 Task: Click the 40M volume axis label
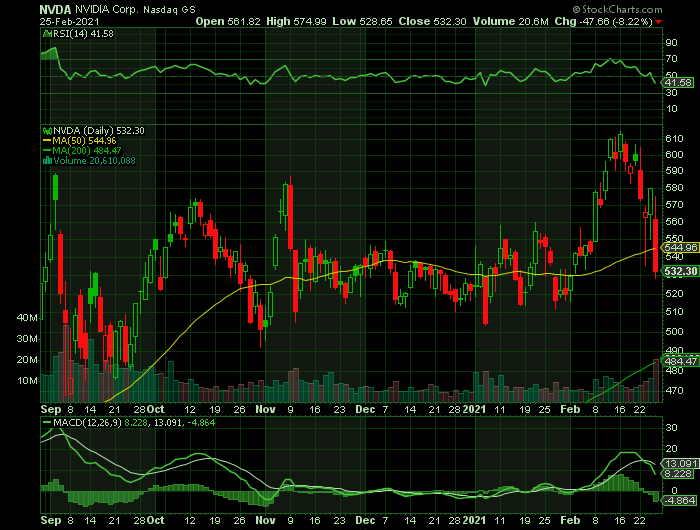pos(27,318)
